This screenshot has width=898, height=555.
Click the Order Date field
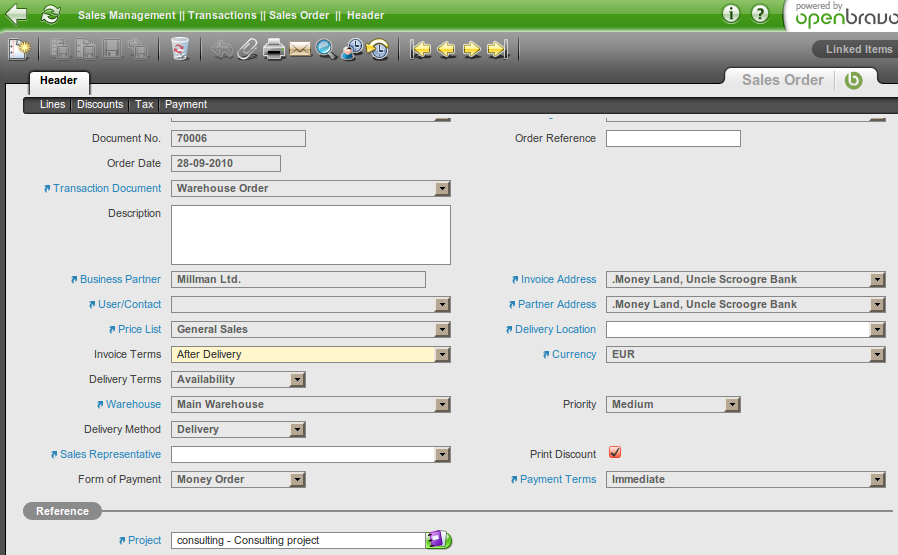click(x=226, y=163)
